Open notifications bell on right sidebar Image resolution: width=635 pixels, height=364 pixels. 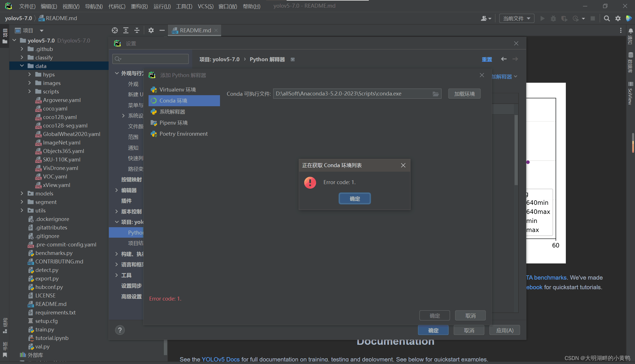[x=630, y=31]
